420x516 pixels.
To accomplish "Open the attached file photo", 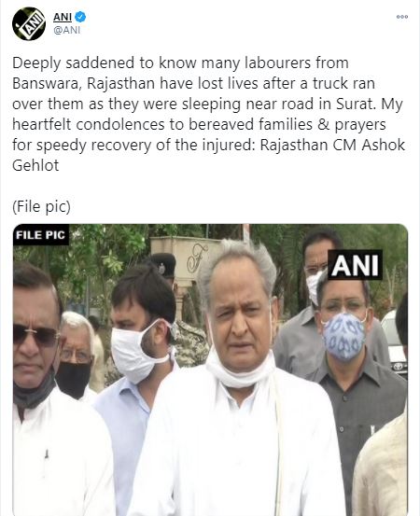I will pyautogui.click(x=210, y=370).
